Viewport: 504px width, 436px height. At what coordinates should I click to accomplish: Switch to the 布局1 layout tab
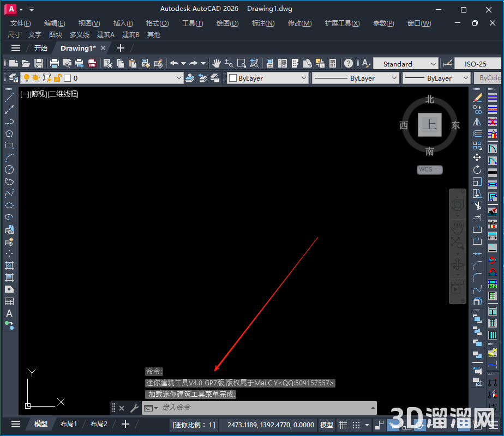click(69, 424)
